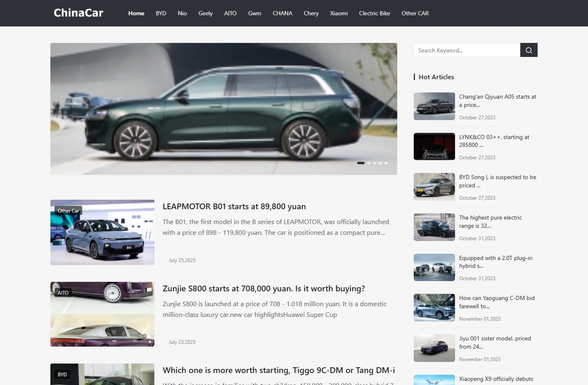Click the ChinaCar site logo
588x385 pixels.
pos(78,13)
